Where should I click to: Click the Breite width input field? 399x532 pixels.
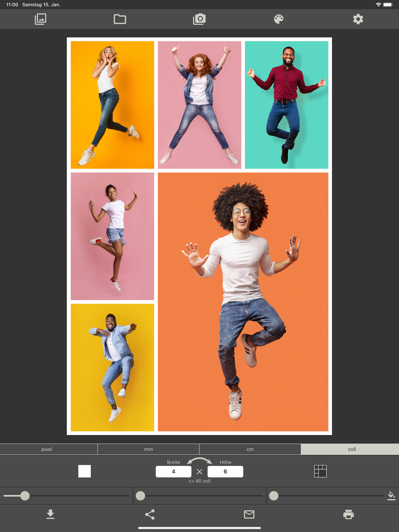(174, 471)
